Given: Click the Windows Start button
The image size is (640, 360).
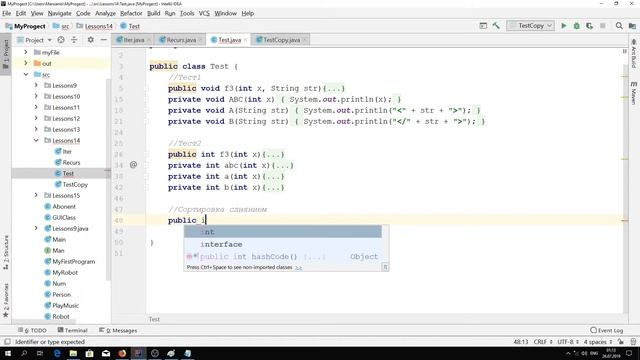Looking at the screenshot, I should coord(8,353).
